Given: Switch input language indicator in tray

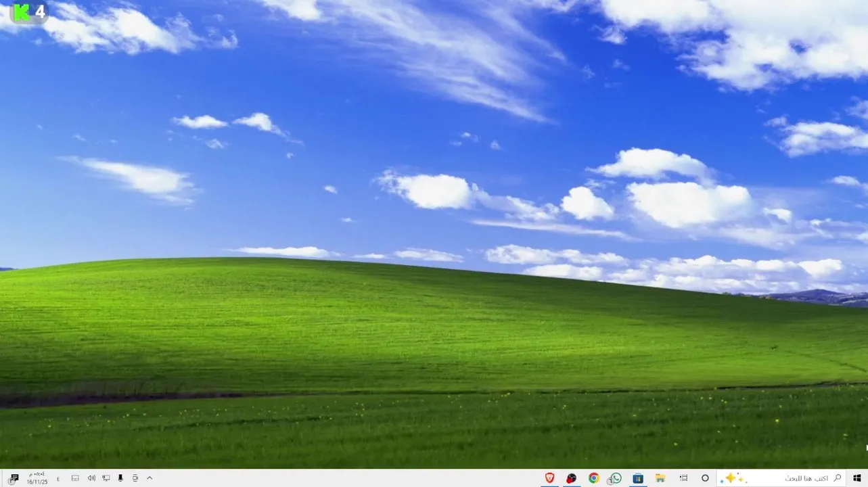Looking at the screenshot, I should pyautogui.click(x=58, y=478).
